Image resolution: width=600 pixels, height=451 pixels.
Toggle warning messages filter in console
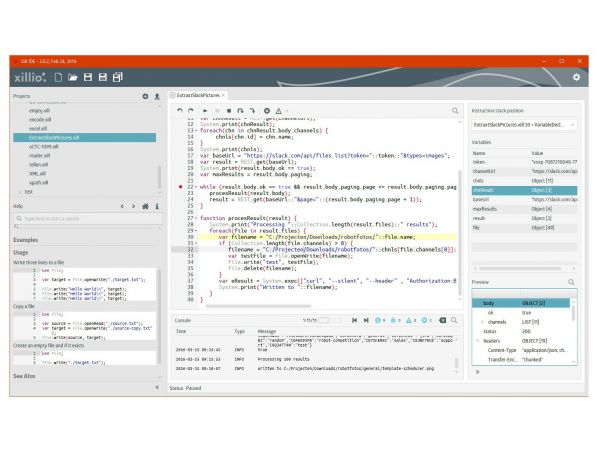tap(411, 320)
